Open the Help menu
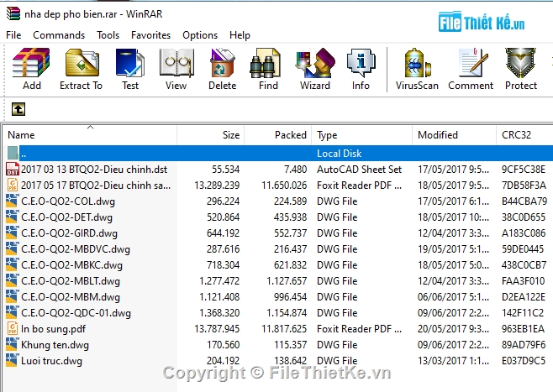 tap(240, 35)
